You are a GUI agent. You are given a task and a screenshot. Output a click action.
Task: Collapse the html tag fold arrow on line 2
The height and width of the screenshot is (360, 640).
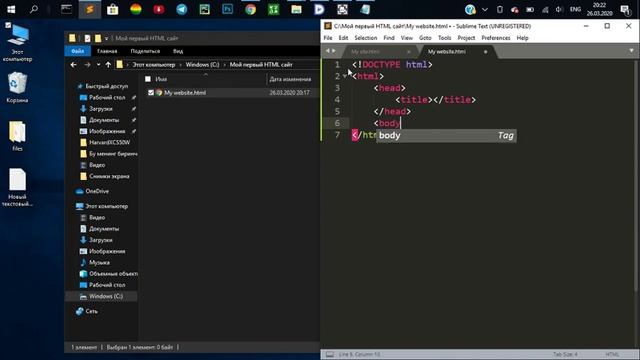pos(344,76)
